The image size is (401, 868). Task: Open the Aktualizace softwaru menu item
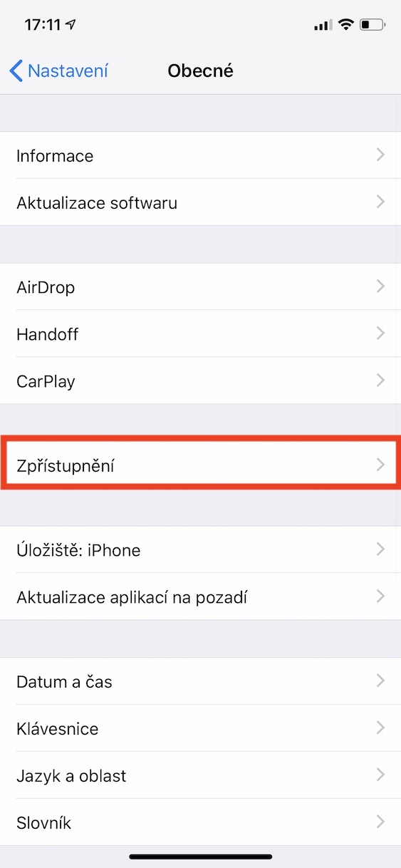200,202
